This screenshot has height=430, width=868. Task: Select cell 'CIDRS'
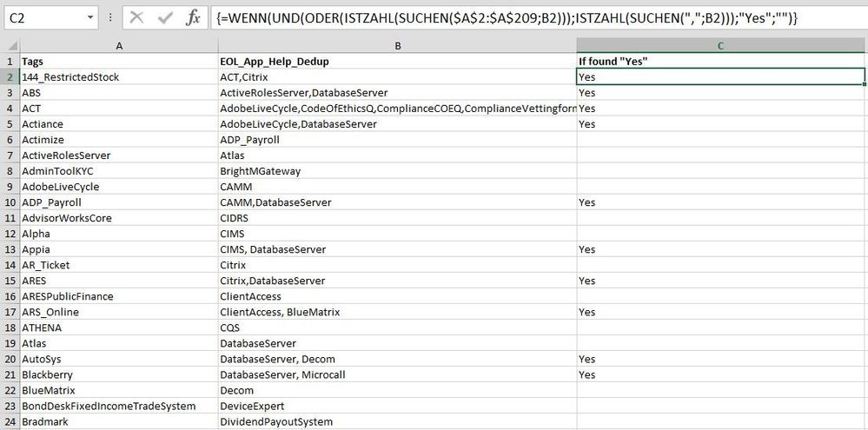[x=397, y=218]
